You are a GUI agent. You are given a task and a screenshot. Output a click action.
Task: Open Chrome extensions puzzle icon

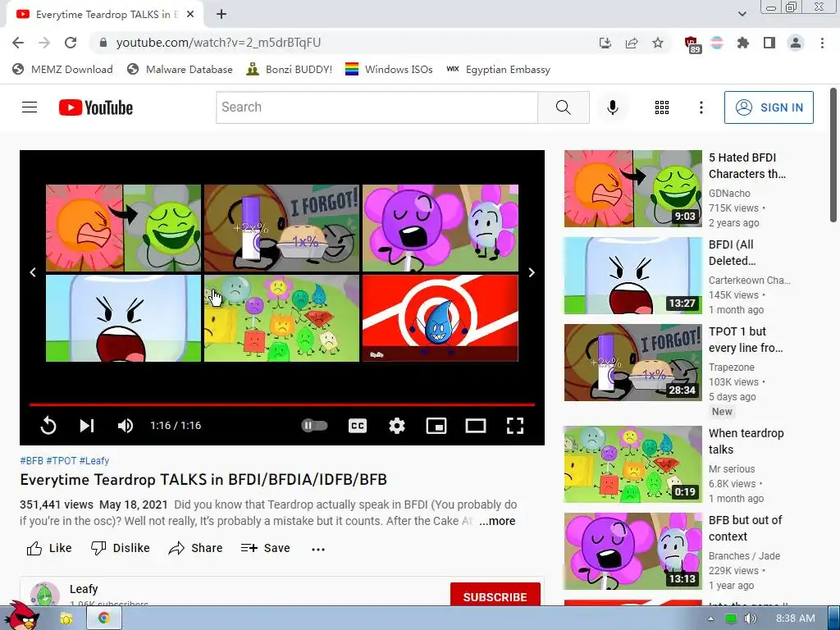point(743,43)
